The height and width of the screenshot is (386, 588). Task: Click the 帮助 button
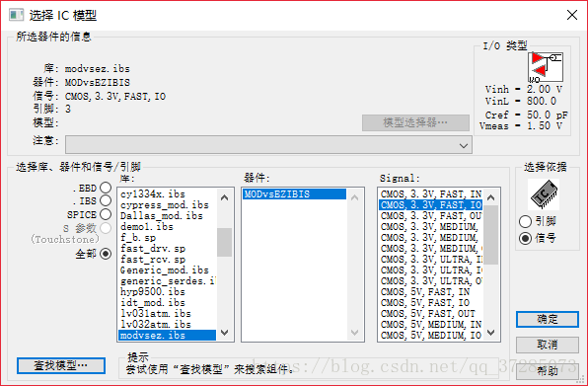pos(548,371)
